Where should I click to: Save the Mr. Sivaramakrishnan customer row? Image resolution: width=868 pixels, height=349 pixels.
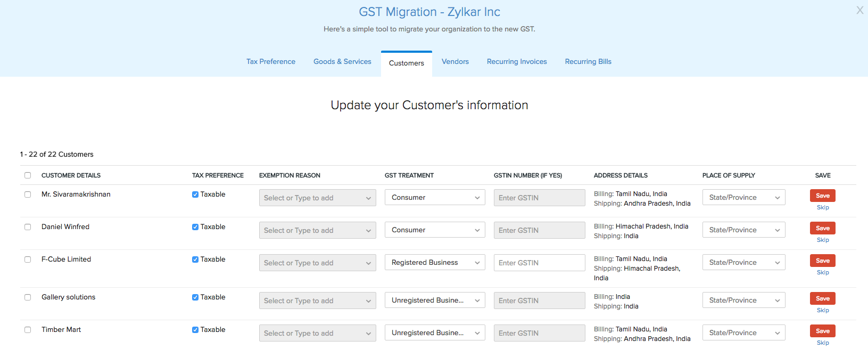822,196
